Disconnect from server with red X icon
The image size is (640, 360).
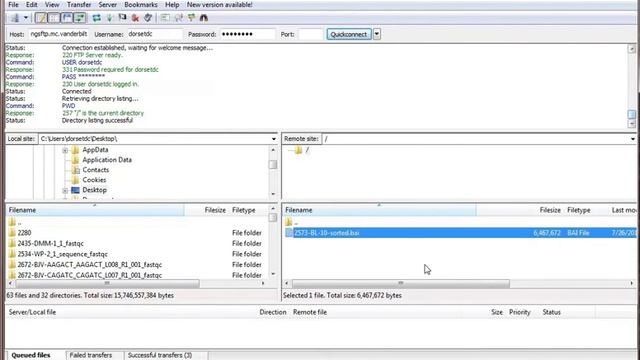[135, 18]
